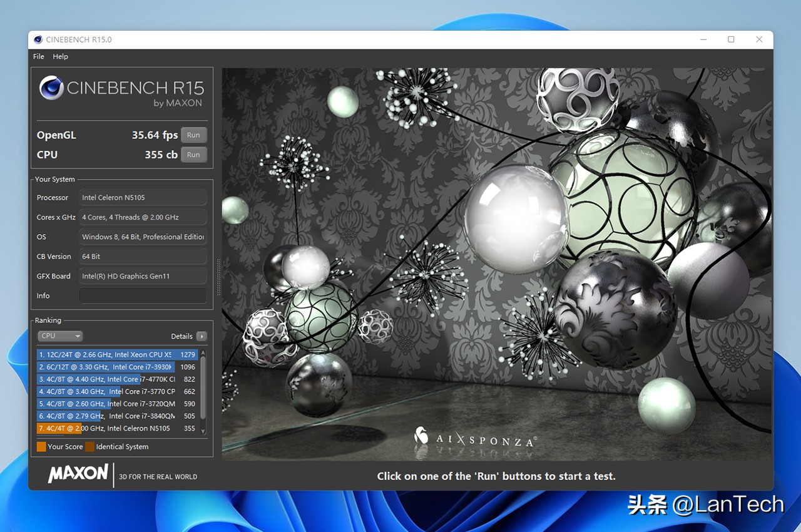Open the CPU ranking type dropdown
The width and height of the screenshot is (801, 532).
click(x=60, y=336)
